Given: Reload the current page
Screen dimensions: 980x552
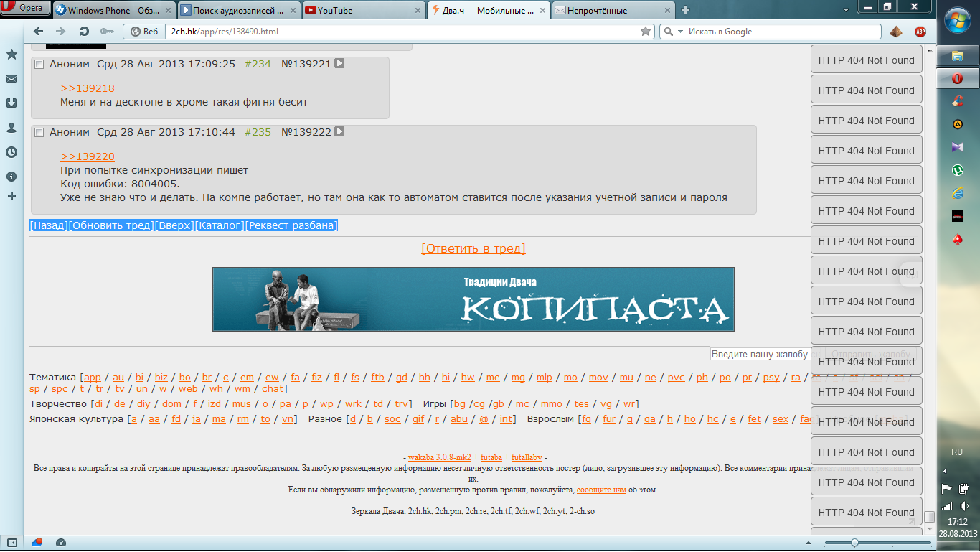Looking at the screenshot, I should pyautogui.click(x=84, y=32).
